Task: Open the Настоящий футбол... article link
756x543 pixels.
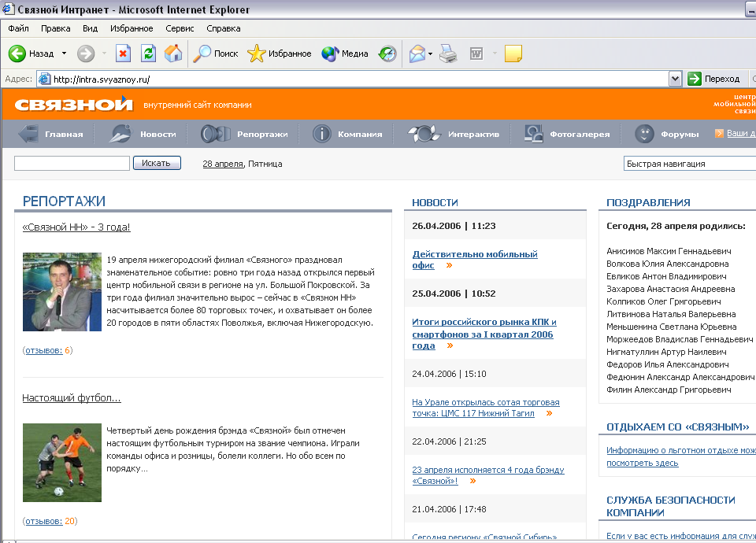Action: [72, 398]
